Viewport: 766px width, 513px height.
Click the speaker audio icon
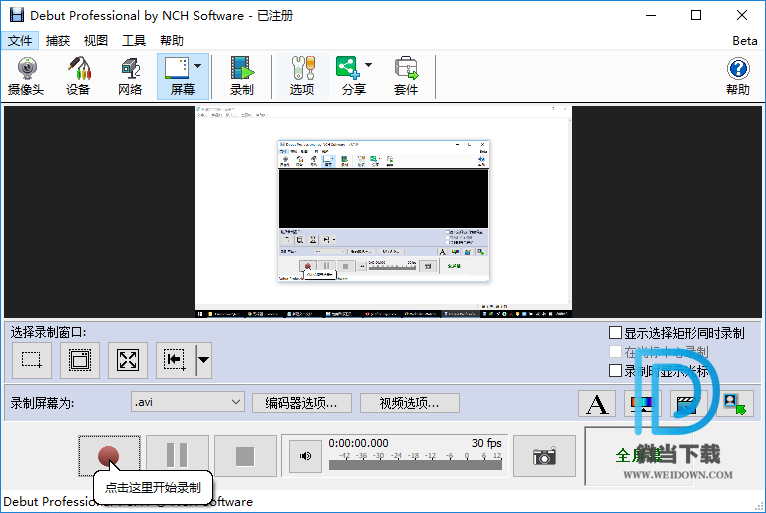click(x=305, y=456)
